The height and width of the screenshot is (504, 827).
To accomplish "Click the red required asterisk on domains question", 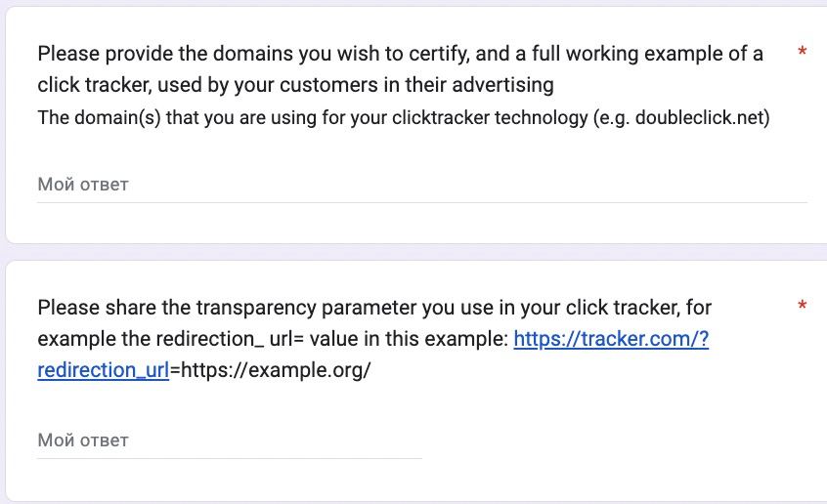I will point(803,52).
